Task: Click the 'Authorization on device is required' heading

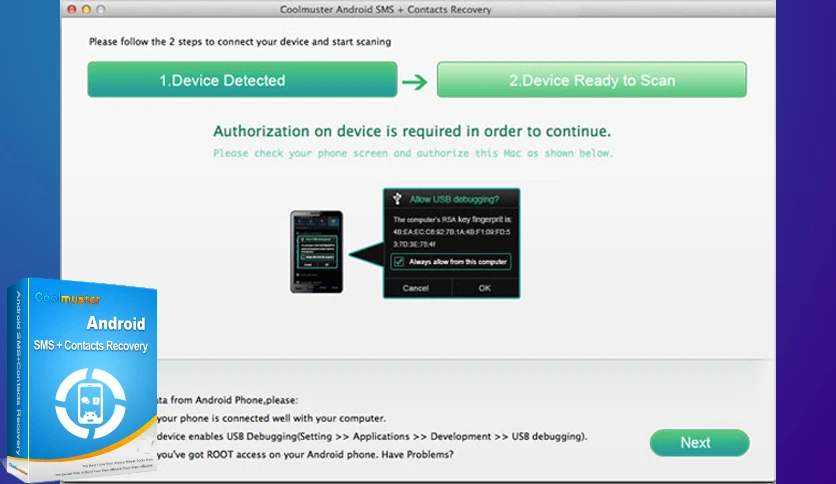Action: point(412,131)
